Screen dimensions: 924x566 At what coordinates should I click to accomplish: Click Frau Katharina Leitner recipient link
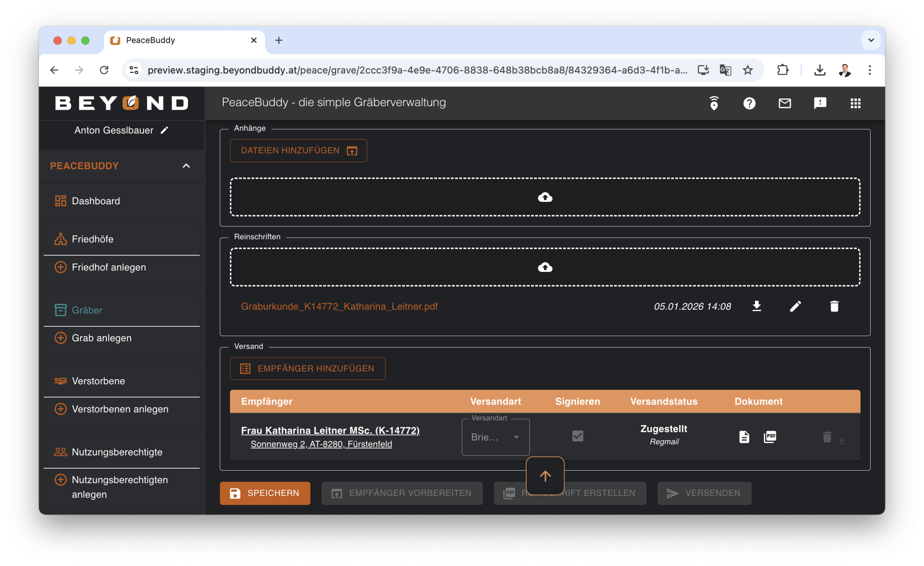pos(330,430)
